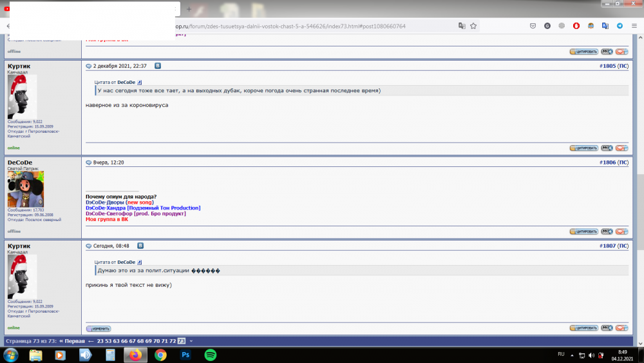This screenshot has height=363, width=644.
Task: Expand the page jump dropdown arrow
Action: [191, 341]
